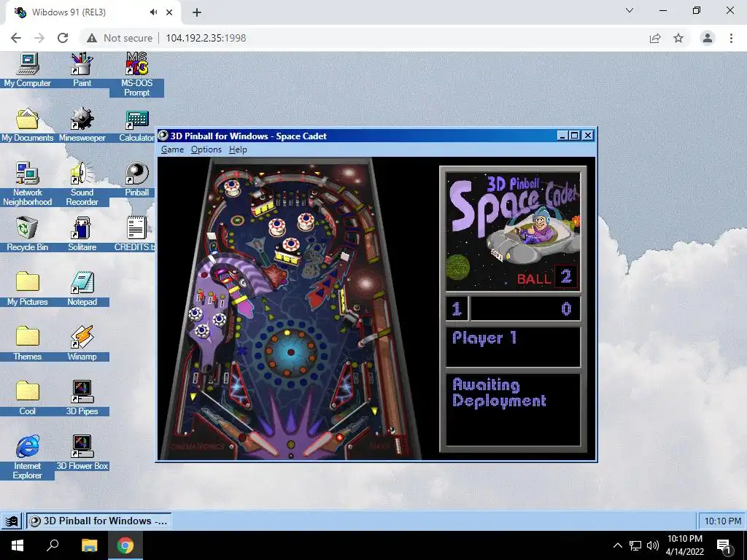Image resolution: width=747 pixels, height=560 pixels.
Task: Open the Chrome profile avatar
Action: (x=708, y=38)
